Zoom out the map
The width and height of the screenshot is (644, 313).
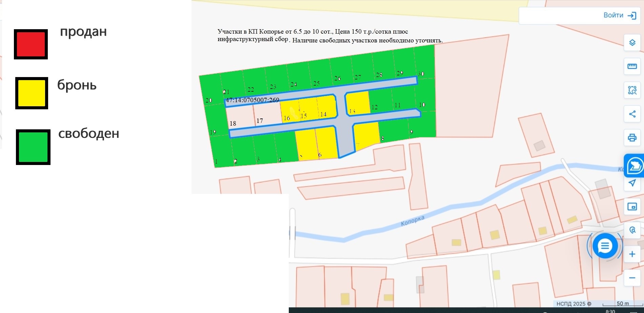(x=632, y=278)
